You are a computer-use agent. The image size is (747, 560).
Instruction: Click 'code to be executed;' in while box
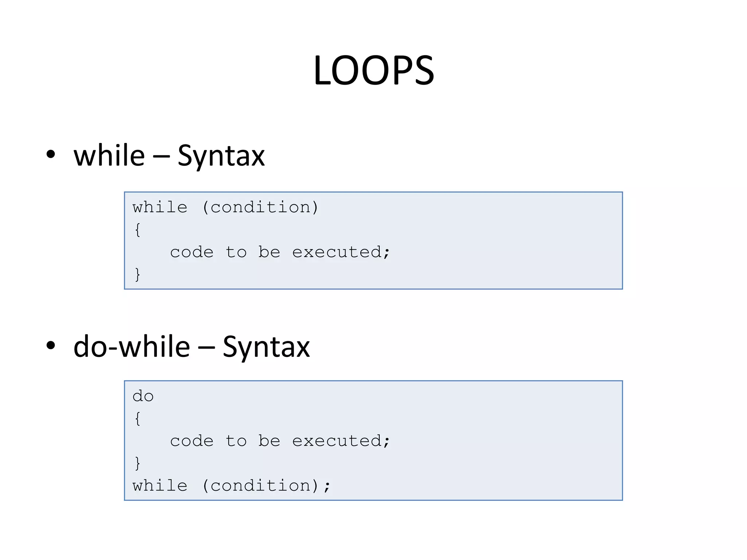click(280, 252)
